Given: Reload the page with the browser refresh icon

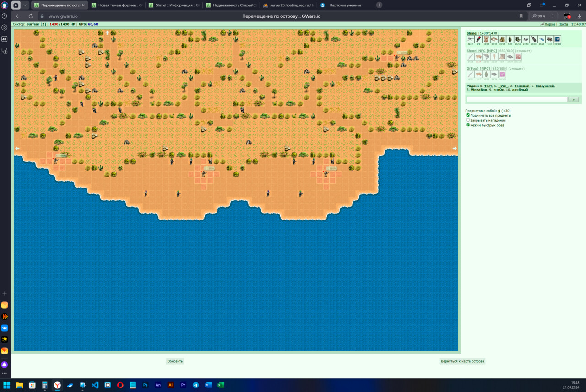Looking at the screenshot, I should pos(31,16).
